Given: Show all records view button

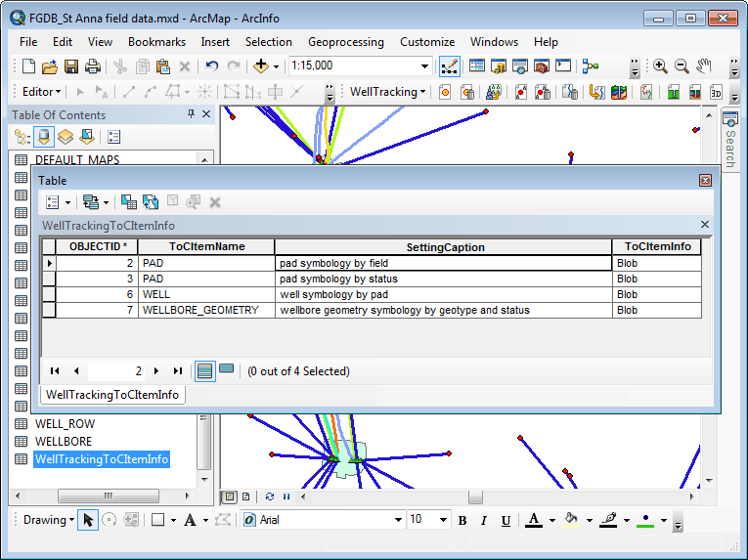Looking at the screenshot, I should (x=204, y=371).
